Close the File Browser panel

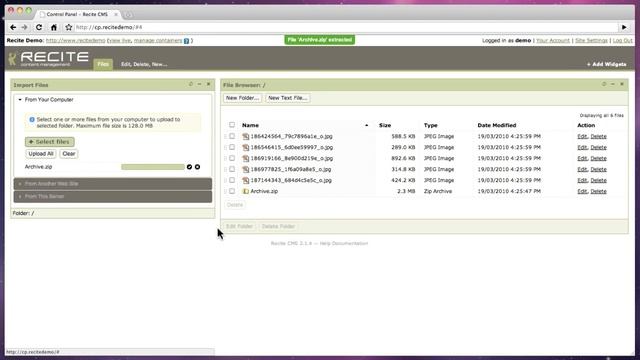point(622,84)
